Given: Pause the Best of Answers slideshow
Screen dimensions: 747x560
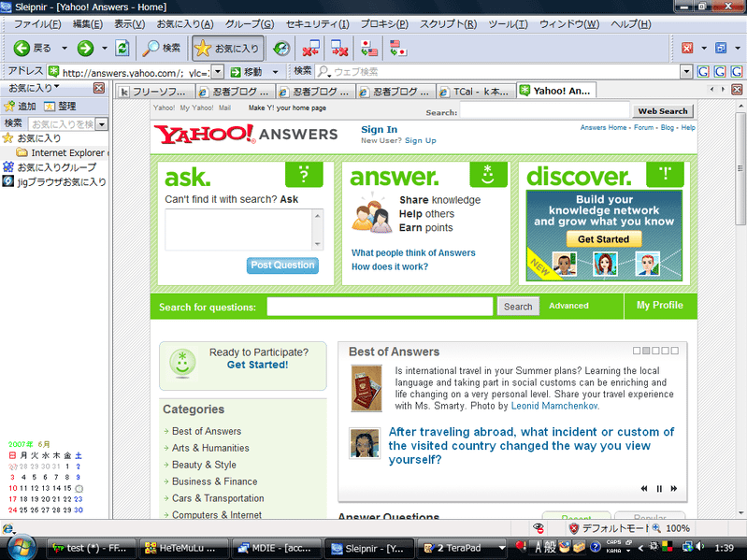Looking at the screenshot, I should 659,489.
